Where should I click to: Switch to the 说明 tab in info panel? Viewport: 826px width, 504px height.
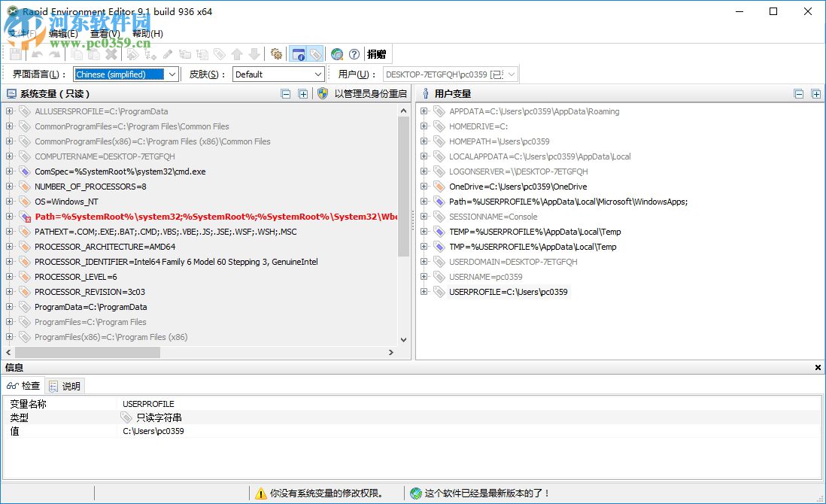(65, 386)
